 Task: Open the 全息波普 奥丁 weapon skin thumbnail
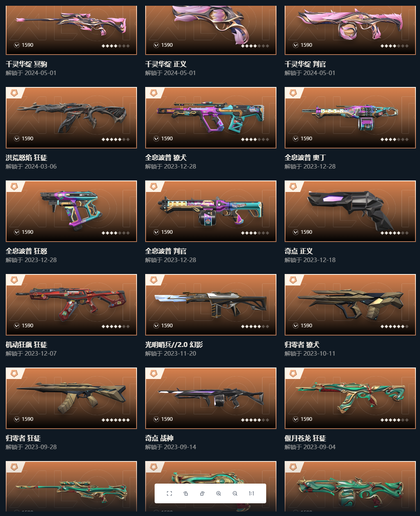point(350,118)
